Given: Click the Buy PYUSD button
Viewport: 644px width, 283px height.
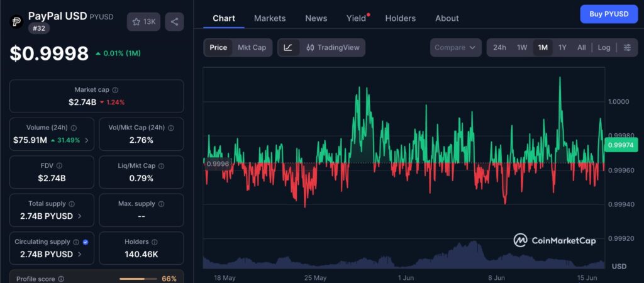Looking at the screenshot, I should tap(609, 14).
